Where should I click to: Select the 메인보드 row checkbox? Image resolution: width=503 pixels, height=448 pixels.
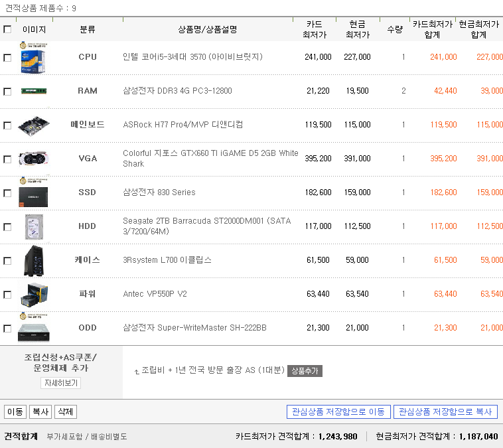7,125
